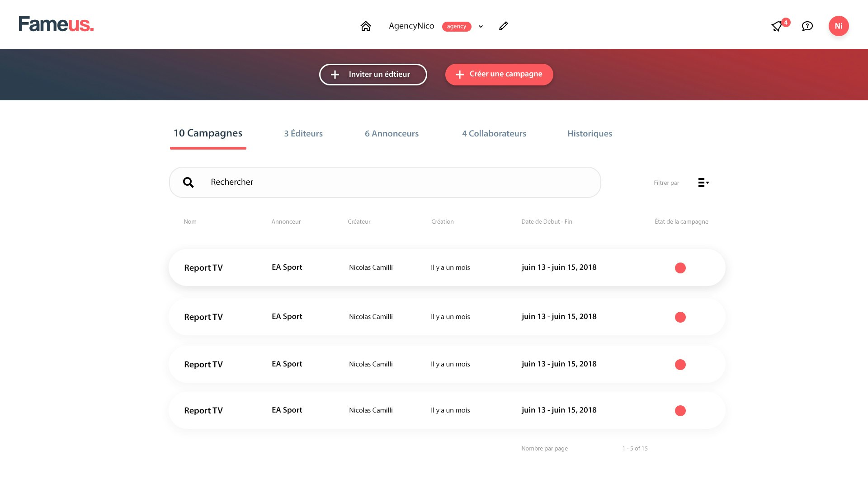Click Inviter un édtieur button
This screenshot has height=488, width=868.
point(373,75)
